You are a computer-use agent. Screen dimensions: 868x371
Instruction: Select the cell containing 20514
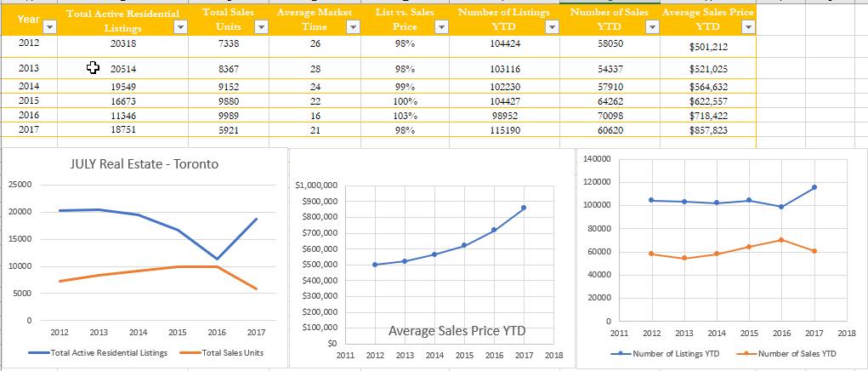[x=122, y=69]
